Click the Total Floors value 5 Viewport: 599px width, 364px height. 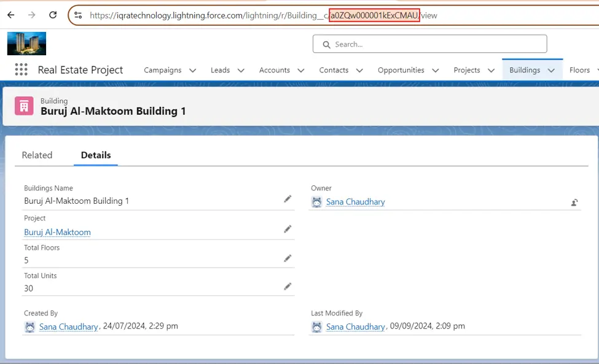pos(26,261)
